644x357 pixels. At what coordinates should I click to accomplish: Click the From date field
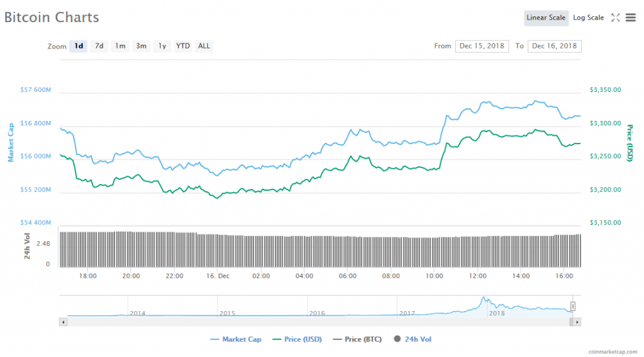[x=482, y=46]
